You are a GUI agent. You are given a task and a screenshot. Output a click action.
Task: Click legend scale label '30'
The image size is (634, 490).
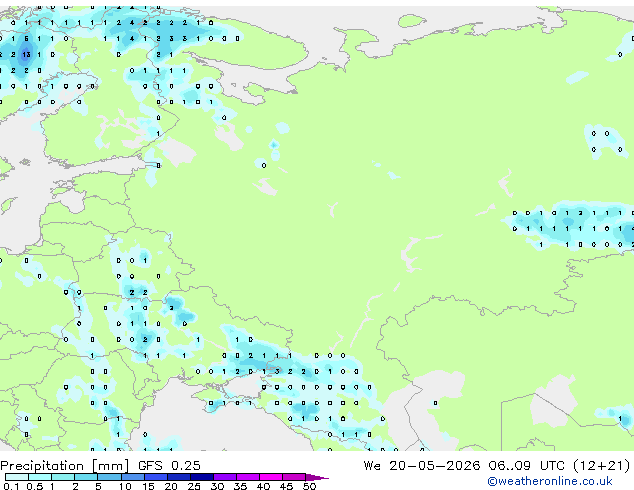217,486
